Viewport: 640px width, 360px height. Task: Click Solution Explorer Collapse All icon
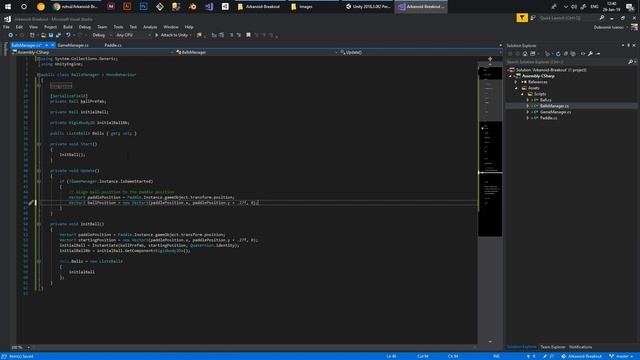click(x=566, y=54)
